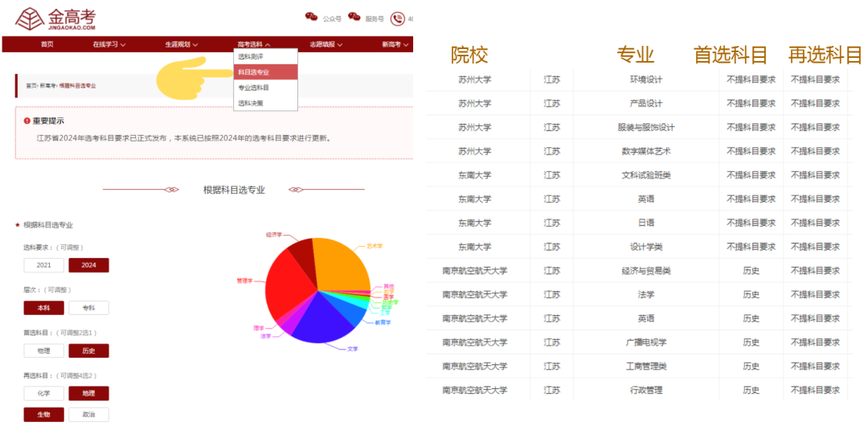
Task: Click the 新高考 breadcrumb link
Action: pos(47,86)
